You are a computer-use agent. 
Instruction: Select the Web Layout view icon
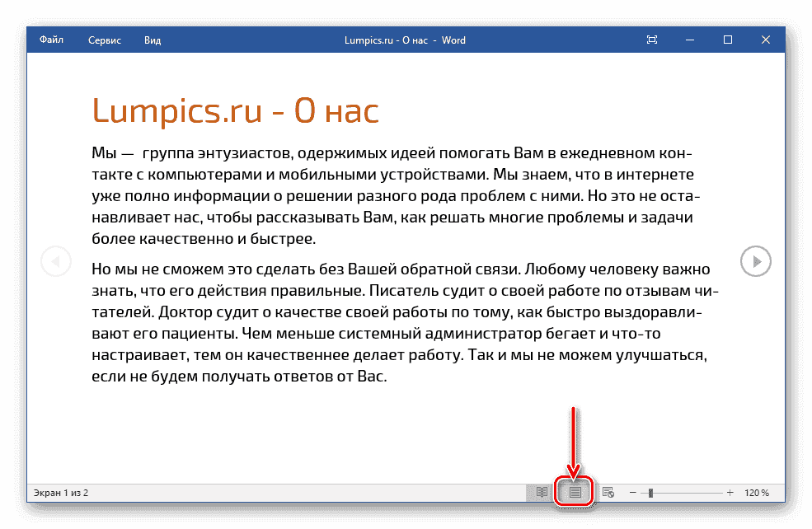608,491
